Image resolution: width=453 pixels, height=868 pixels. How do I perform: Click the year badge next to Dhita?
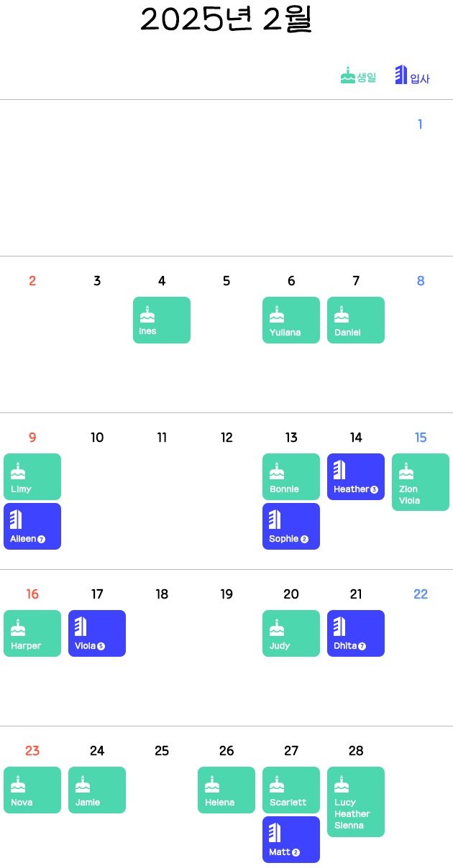pyautogui.click(x=362, y=646)
